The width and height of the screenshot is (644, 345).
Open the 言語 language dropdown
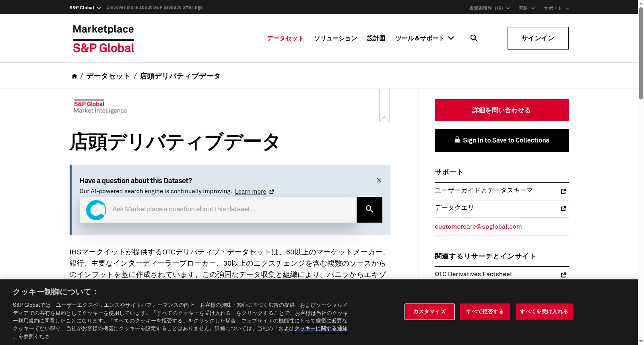tap(527, 8)
